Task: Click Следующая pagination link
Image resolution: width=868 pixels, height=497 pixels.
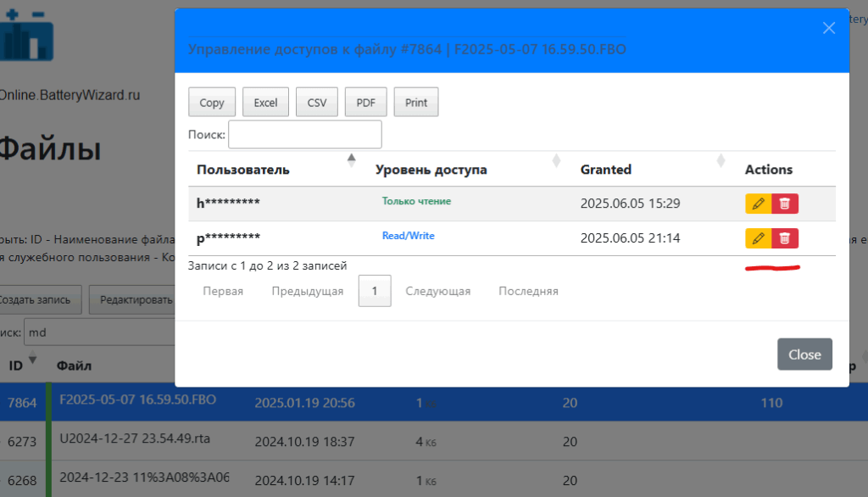Action: (x=437, y=291)
